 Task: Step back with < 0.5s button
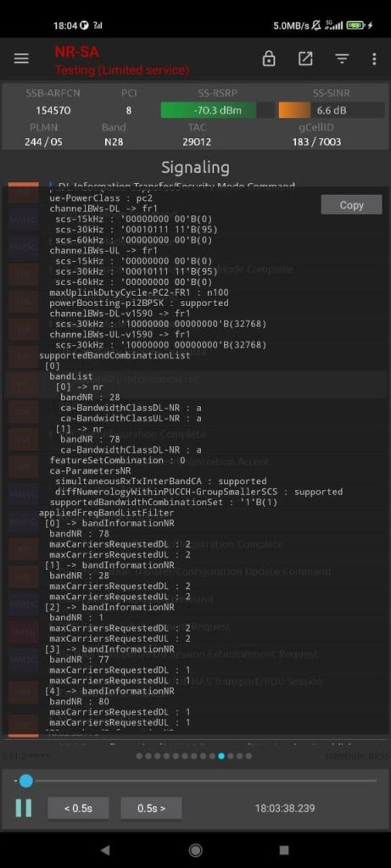(78, 808)
